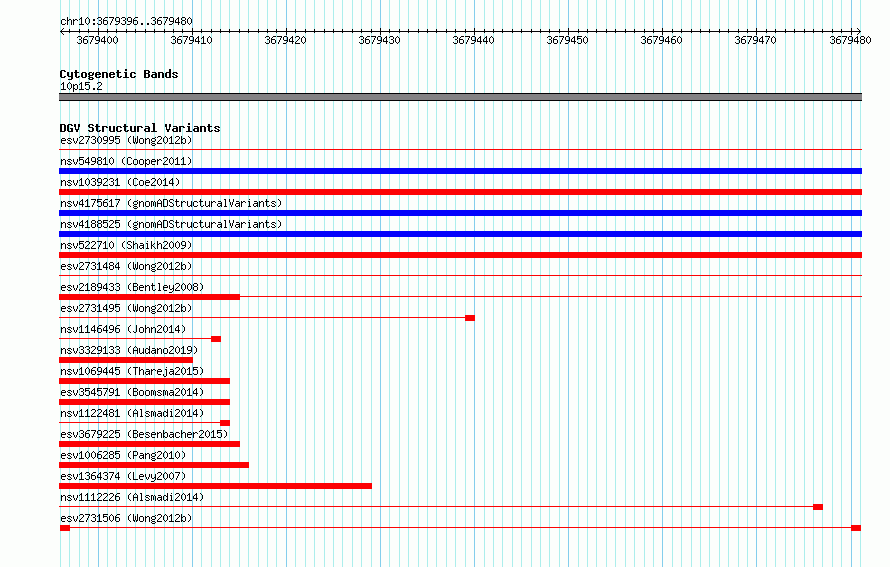The height and width of the screenshot is (567, 890).
Task: Select the red nsv522710 (Shaikh2009) bar
Action: tap(460, 255)
